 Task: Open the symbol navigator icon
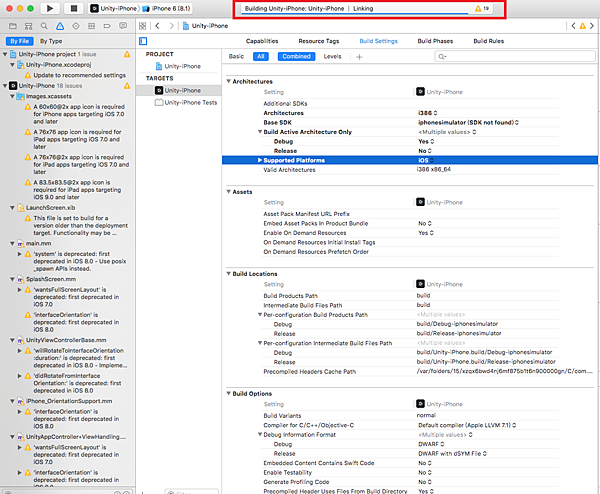[29, 26]
